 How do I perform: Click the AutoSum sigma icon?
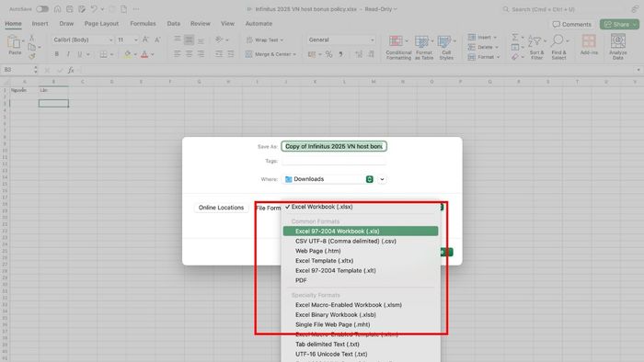point(514,38)
